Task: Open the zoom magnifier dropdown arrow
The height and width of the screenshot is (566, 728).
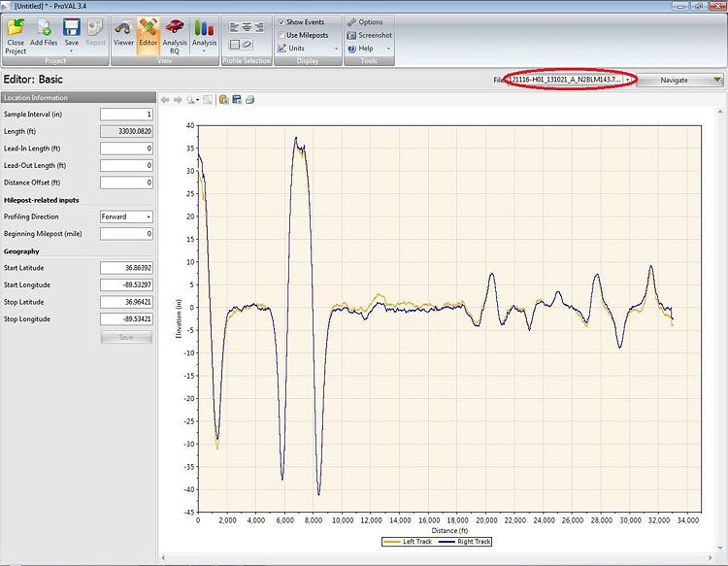Action: pos(198,100)
